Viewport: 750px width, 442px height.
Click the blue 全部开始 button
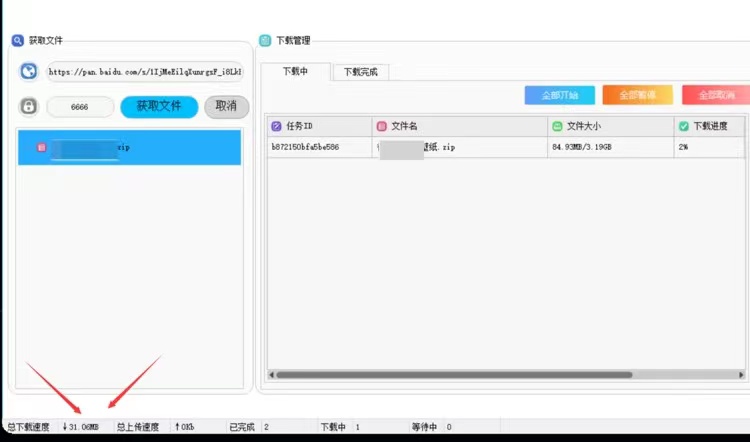click(560, 95)
